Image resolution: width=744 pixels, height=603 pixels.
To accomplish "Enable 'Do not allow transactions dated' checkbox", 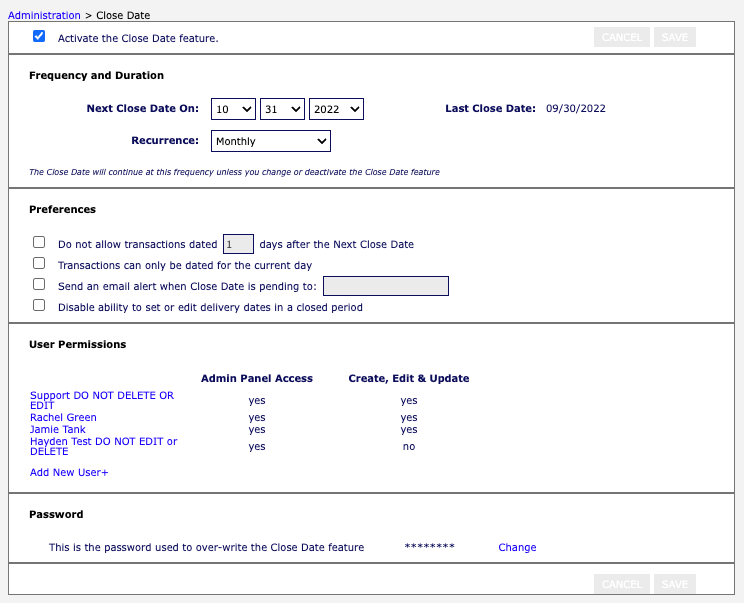I will tap(39, 242).
